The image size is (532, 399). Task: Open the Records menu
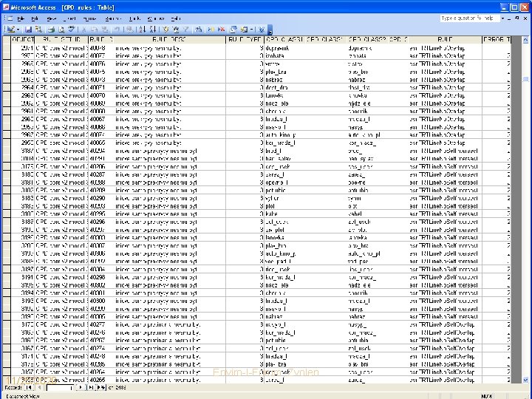coord(112,18)
